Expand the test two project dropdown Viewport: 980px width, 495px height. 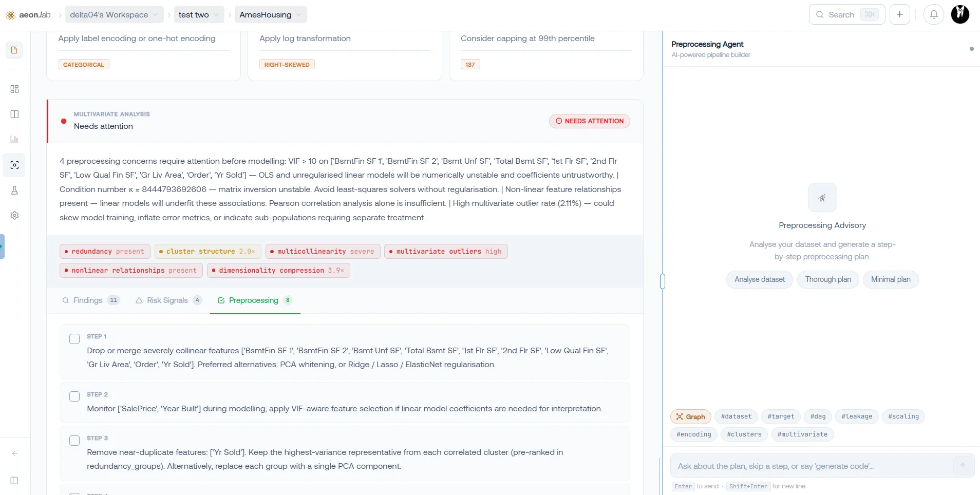[199, 15]
